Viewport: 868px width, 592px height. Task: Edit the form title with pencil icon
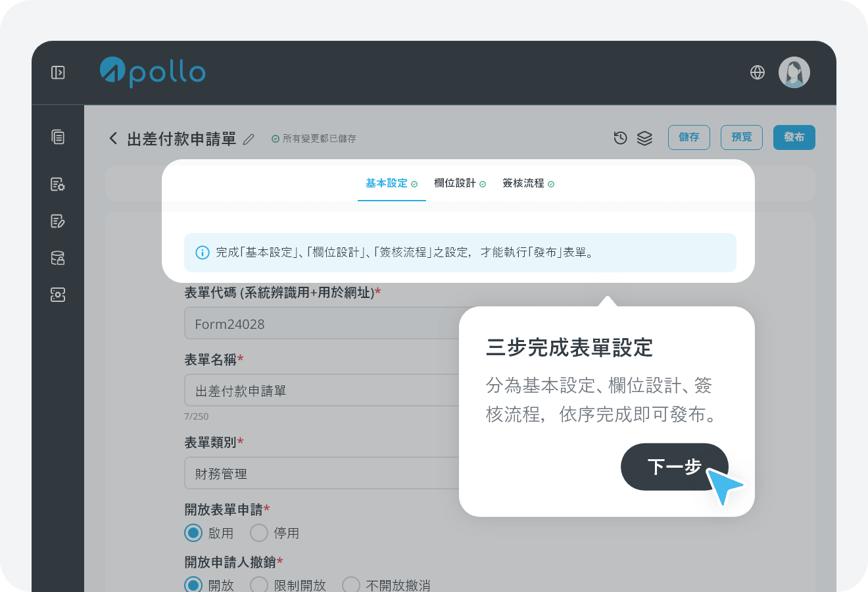[x=249, y=139]
